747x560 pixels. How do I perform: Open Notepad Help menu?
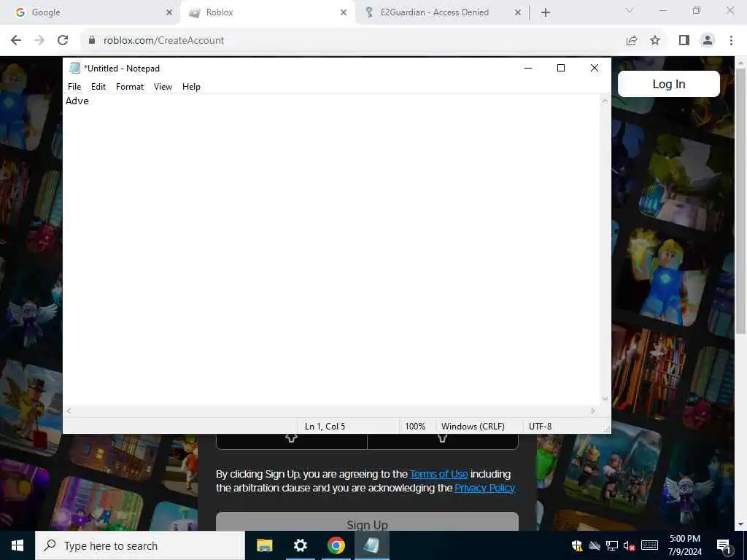click(x=191, y=87)
